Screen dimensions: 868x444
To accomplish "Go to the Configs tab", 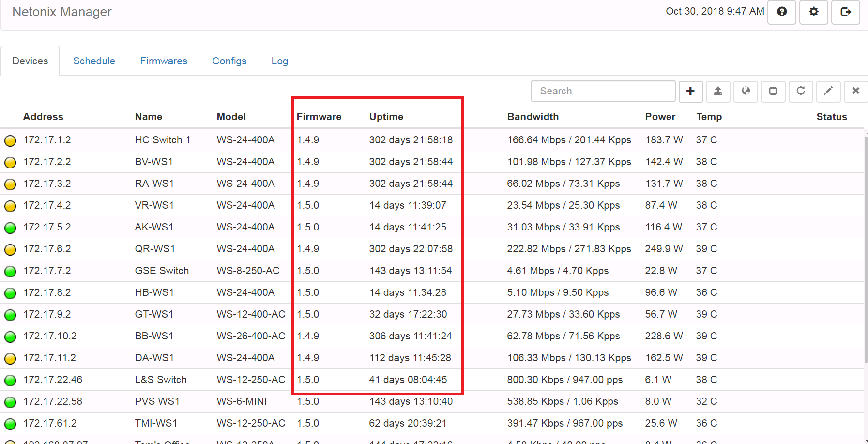I will pyautogui.click(x=229, y=61).
